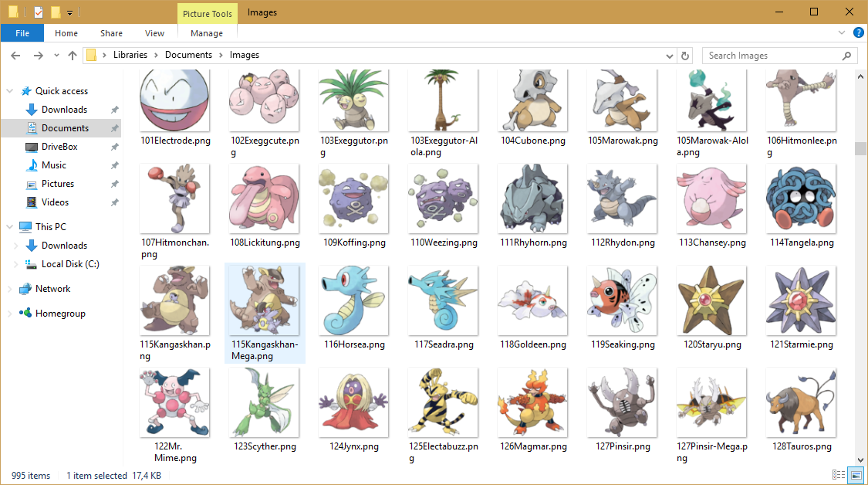Navigate up one folder level

73,56
